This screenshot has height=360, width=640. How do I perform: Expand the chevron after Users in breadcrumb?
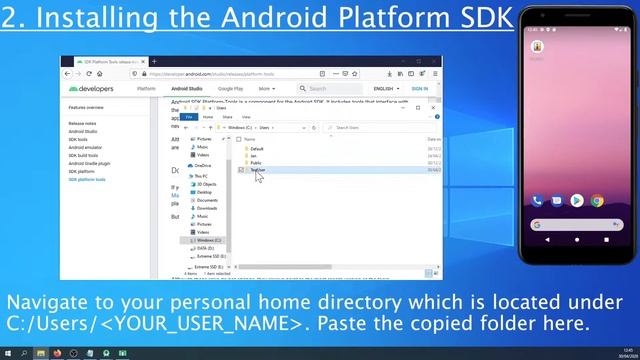(x=273, y=128)
